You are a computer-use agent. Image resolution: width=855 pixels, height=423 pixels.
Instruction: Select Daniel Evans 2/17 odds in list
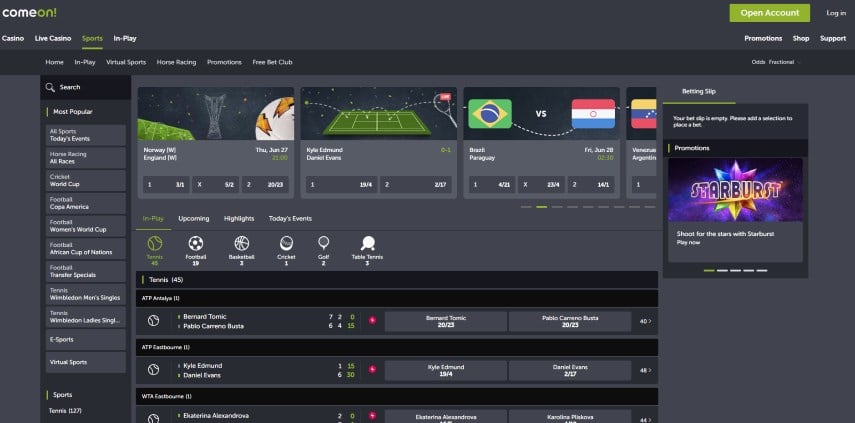coord(570,371)
